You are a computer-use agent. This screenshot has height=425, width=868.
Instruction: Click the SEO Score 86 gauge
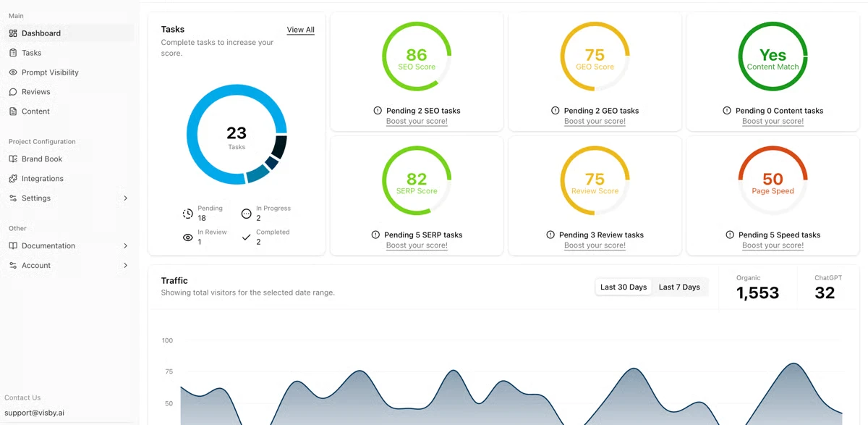click(x=417, y=56)
